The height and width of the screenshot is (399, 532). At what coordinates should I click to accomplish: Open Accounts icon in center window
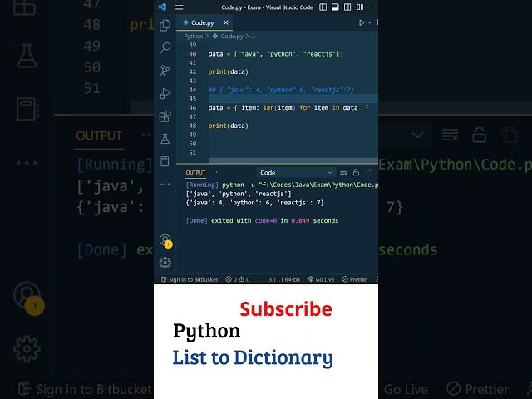(165, 240)
